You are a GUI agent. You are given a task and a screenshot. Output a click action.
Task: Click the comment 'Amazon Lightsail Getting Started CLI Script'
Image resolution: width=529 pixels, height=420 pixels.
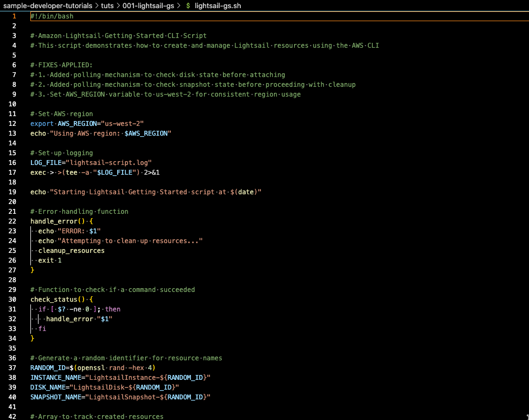pos(118,36)
